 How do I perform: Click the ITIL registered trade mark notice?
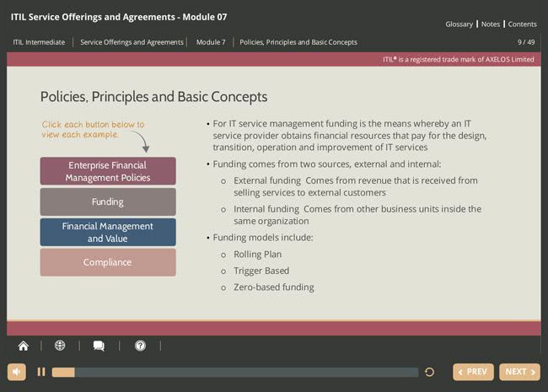coord(458,59)
